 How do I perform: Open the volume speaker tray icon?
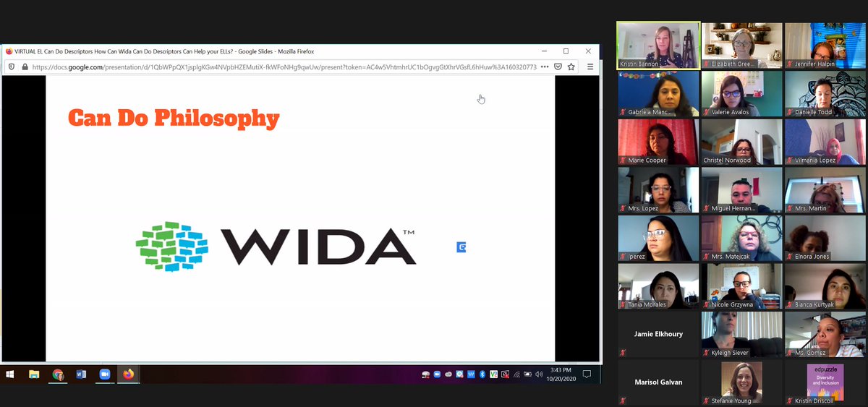click(539, 374)
